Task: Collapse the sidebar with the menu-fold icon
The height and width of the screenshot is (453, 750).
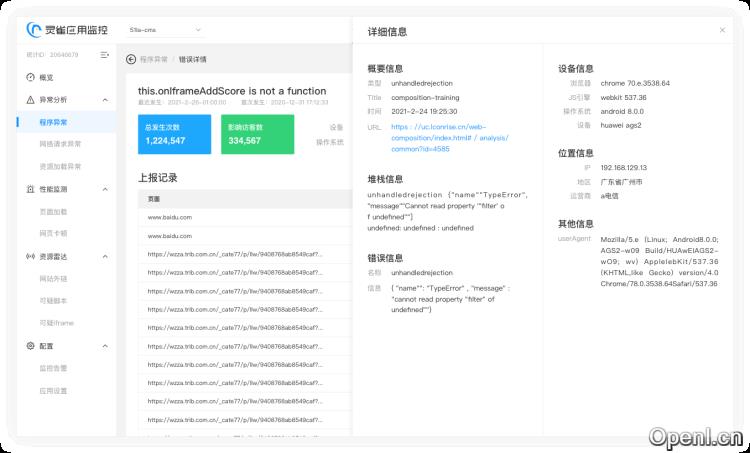Action: coord(105,54)
